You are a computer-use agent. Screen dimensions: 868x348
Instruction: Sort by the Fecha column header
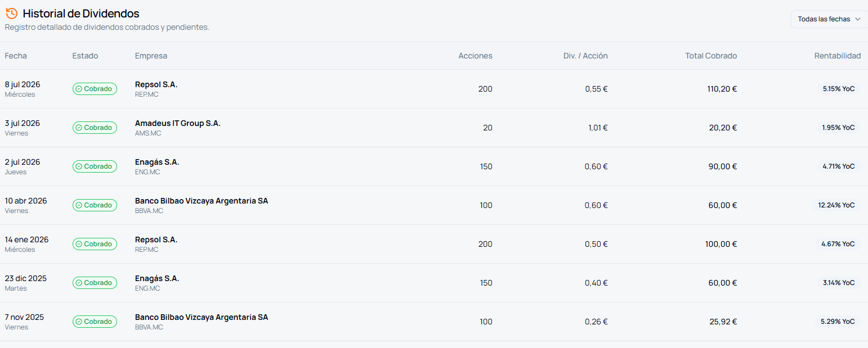pos(16,56)
